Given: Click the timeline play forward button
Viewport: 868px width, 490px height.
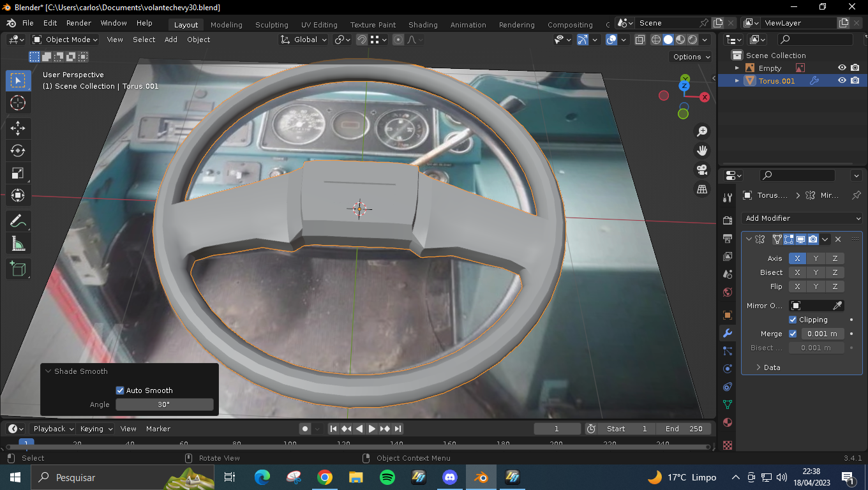Looking at the screenshot, I should pyautogui.click(x=372, y=429).
